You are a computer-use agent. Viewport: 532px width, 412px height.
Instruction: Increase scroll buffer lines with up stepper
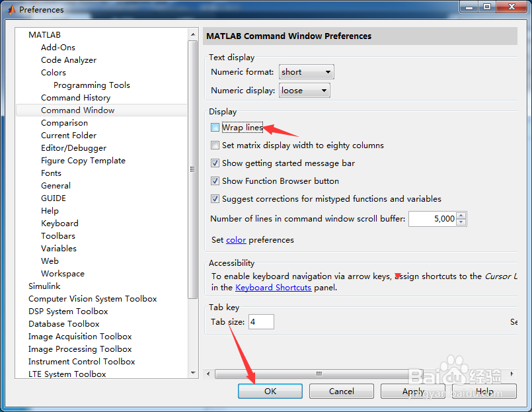tap(461, 216)
